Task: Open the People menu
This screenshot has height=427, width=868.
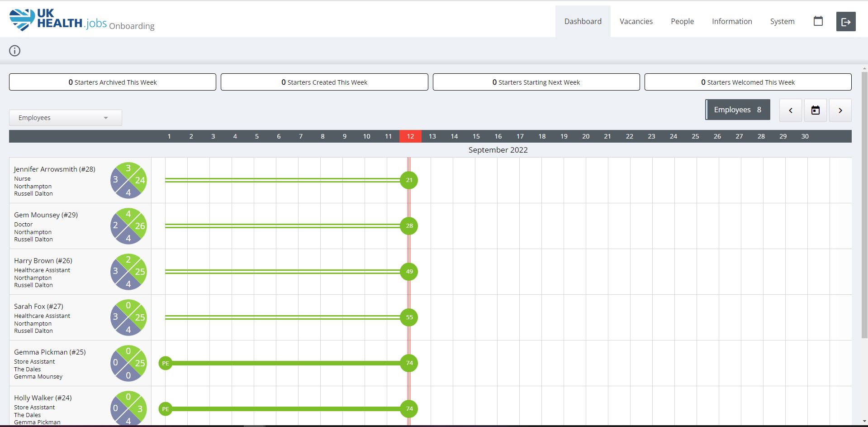Action: [x=682, y=21]
